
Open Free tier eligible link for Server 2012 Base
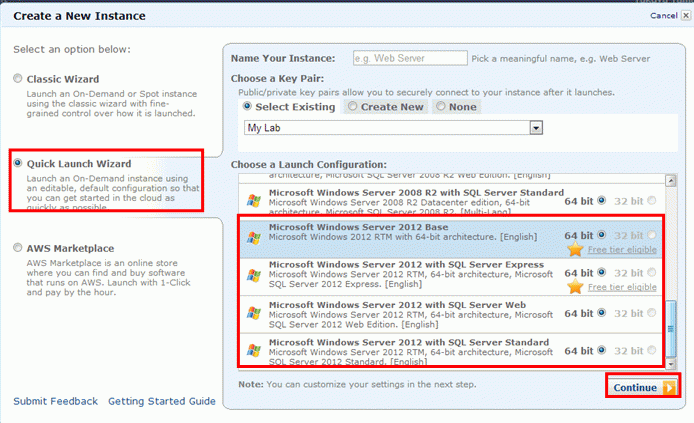point(622,250)
